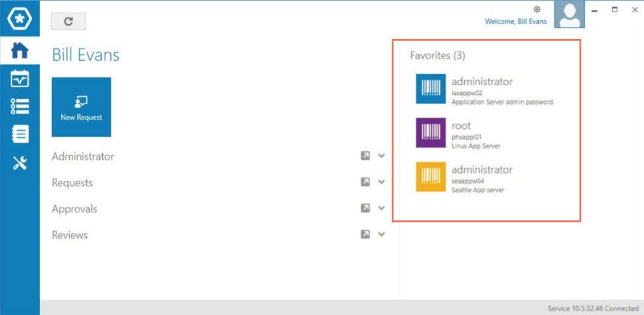Expand the Administrator section chevron
The width and height of the screenshot is (644, 315).
point(381,156)
